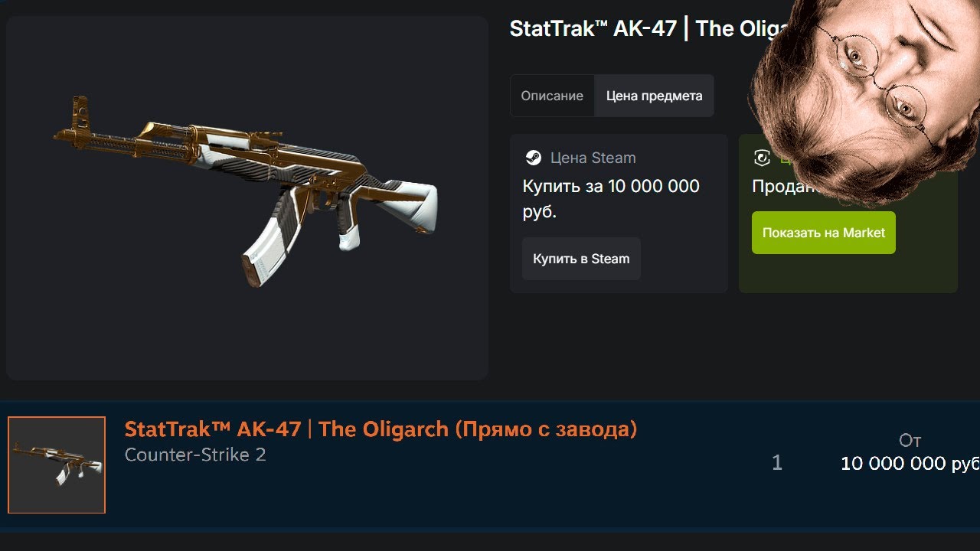Click the Показать на Market button
Image resolution: width=980 pixels, height=551 pixels.
tap(823, 233)
